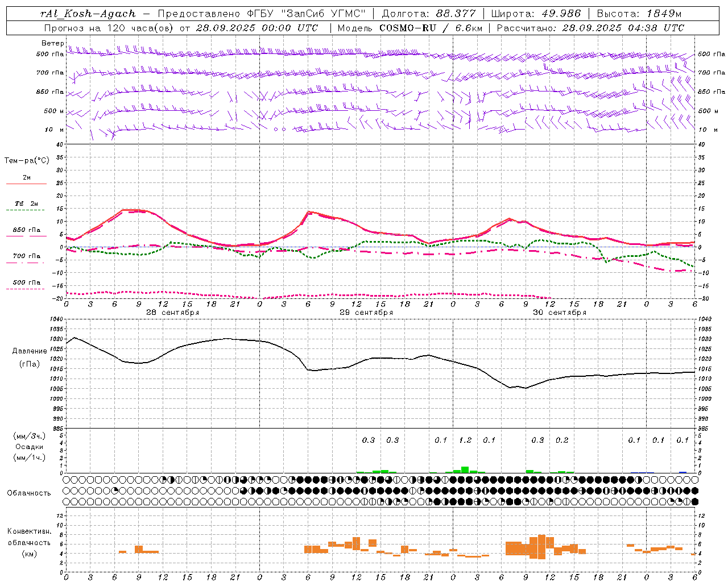This screenshot has width=728, height=582.
Task: Click the precipitation value 1.2
Action: [465, 440]
